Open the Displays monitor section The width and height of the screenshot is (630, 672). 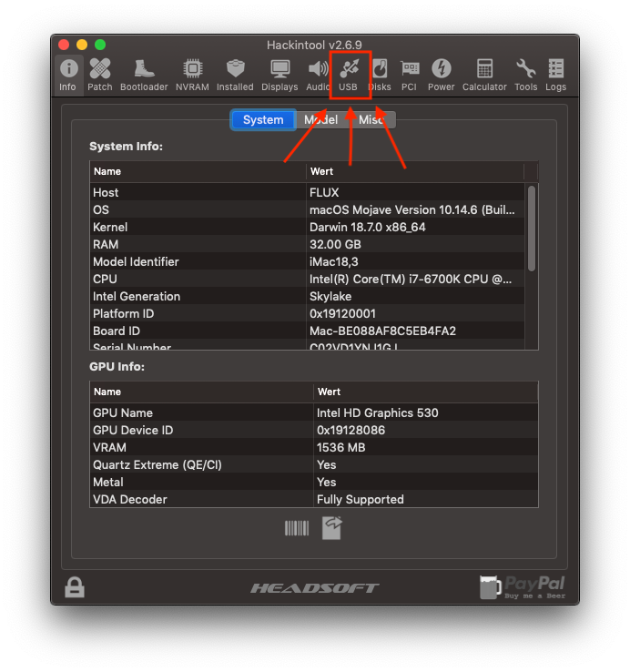pyautogui.click(x=279, y=75)
